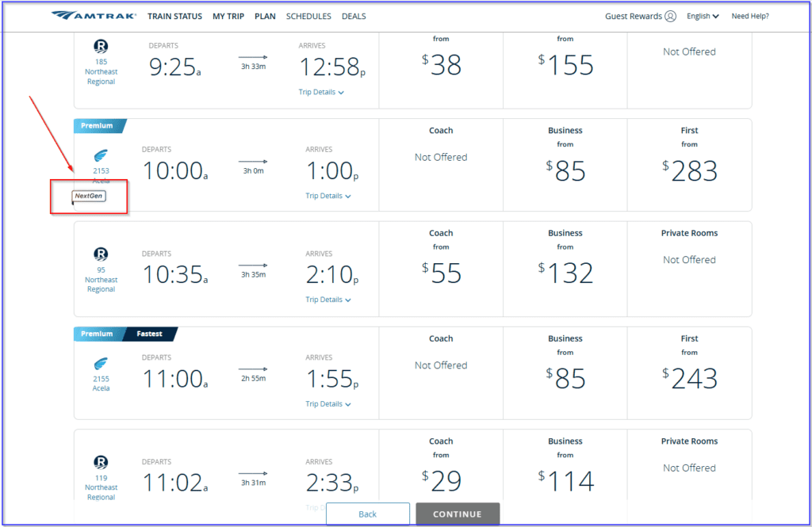The height and width of the screenshot is (527, 812).
Task: Click the Fastest tag on the 11:00a Acela
Action: click(150, 334)
